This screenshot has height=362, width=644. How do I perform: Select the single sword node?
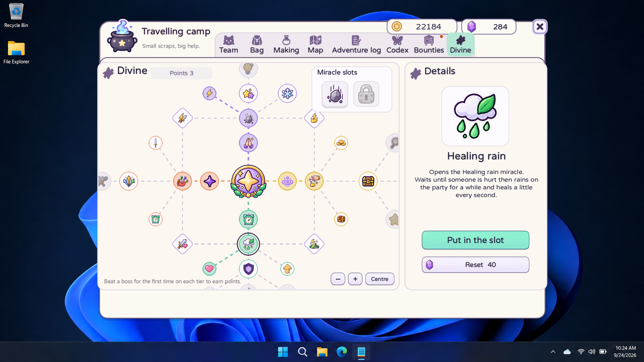tap(155, 143)
